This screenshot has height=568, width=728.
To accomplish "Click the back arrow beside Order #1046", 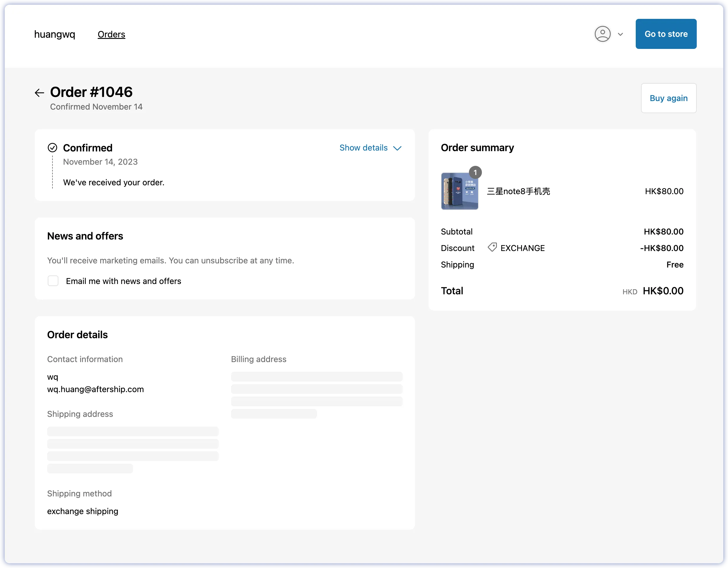I will tap(39, 93).
